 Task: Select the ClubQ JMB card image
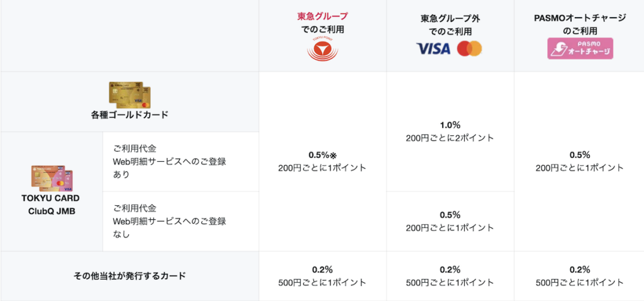coord(52,179)
